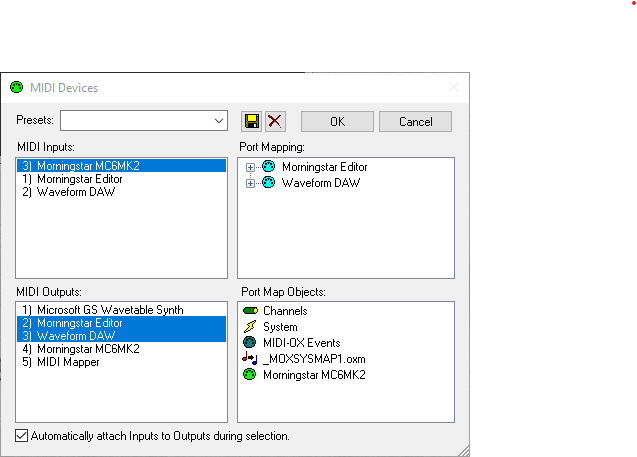Close the MIDI Devices dialog window

[454, 88]
